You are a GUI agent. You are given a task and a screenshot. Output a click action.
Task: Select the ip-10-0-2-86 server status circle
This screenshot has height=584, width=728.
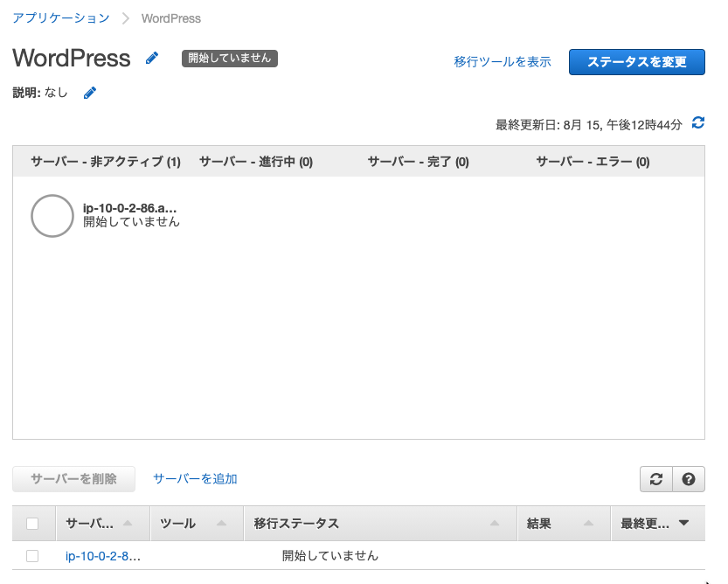coord(52,216)
